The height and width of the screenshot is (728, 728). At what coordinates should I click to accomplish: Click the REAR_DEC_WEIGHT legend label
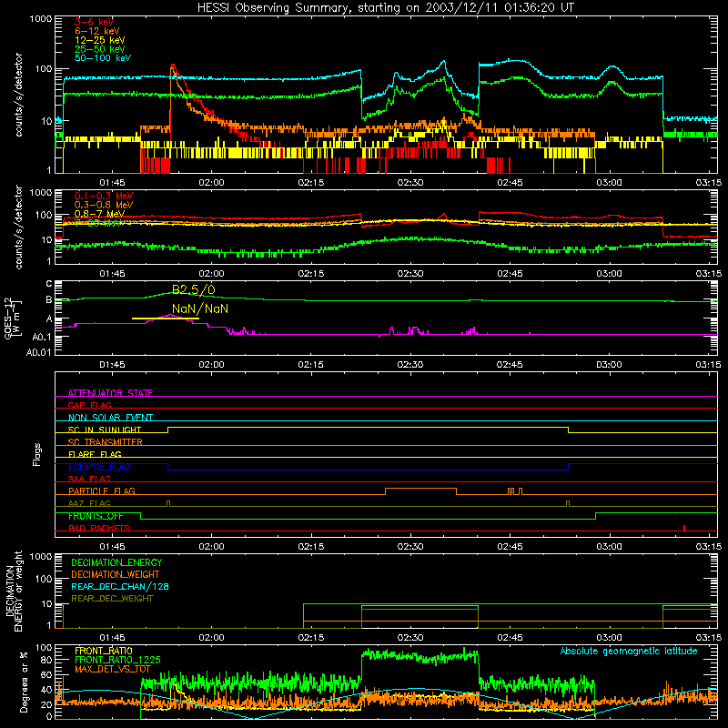(112, 599)
